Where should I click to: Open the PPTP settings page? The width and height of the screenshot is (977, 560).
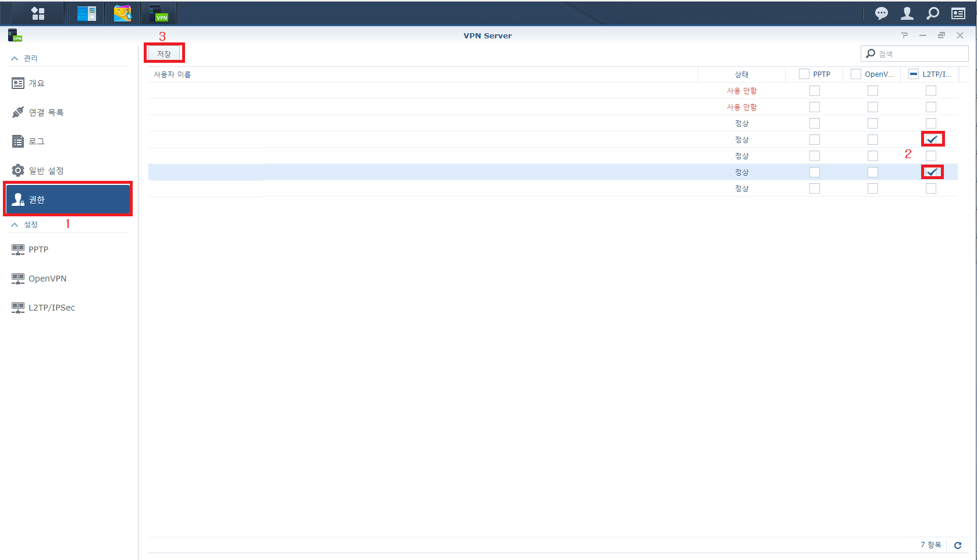point(68,249)
